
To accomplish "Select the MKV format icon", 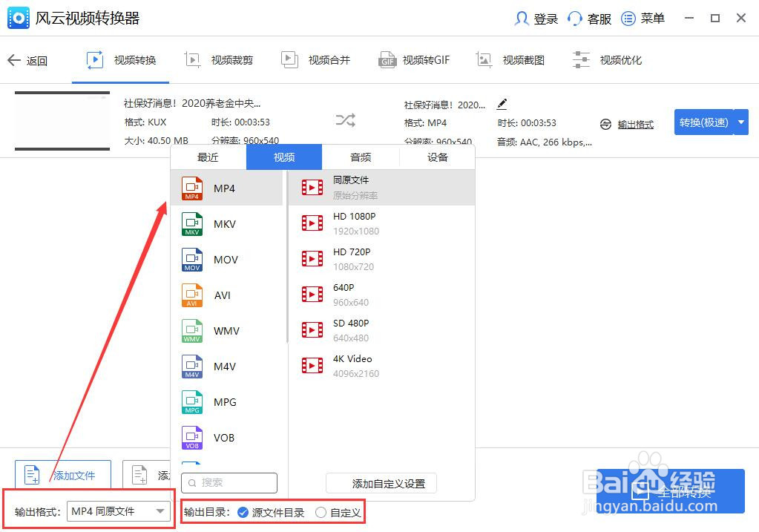I will [x=191, y=223].
